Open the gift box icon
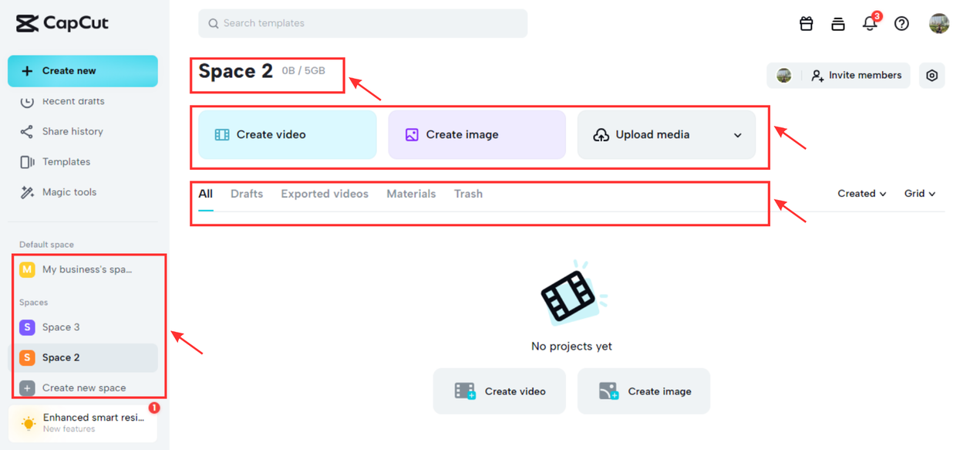 807,23
